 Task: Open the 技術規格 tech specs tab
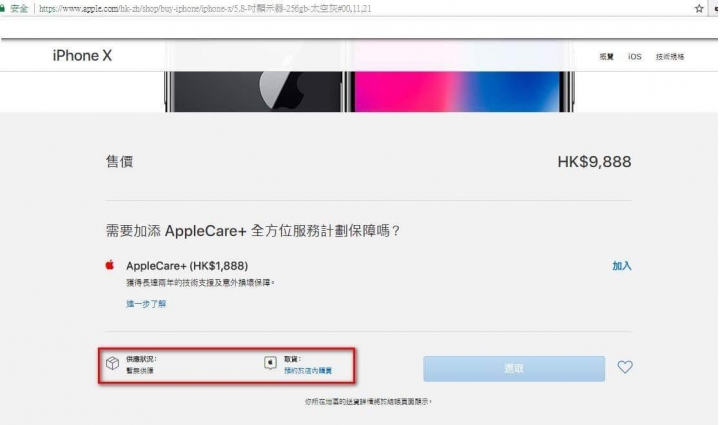(670, 56)
